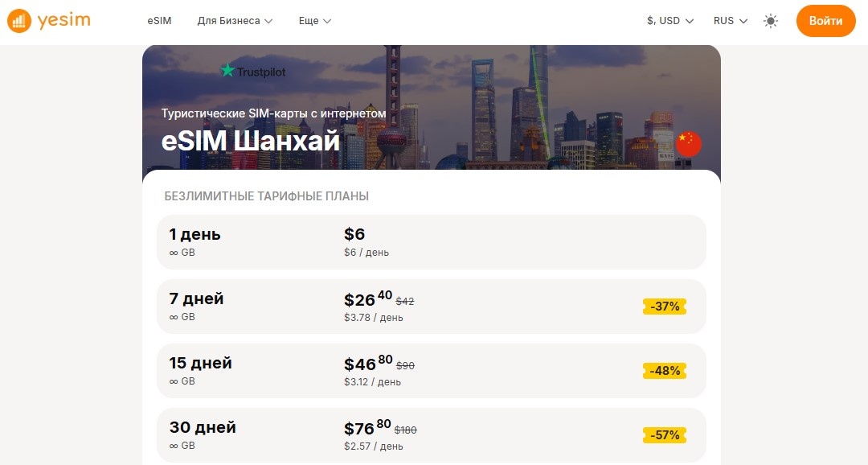Open the yesim logo home link

49,21
